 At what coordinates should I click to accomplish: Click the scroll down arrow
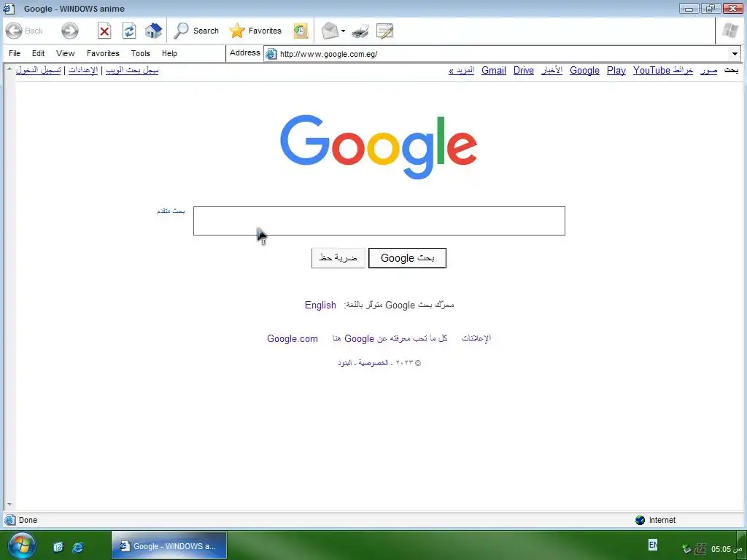pyautogui.click(x=9, y=505)
